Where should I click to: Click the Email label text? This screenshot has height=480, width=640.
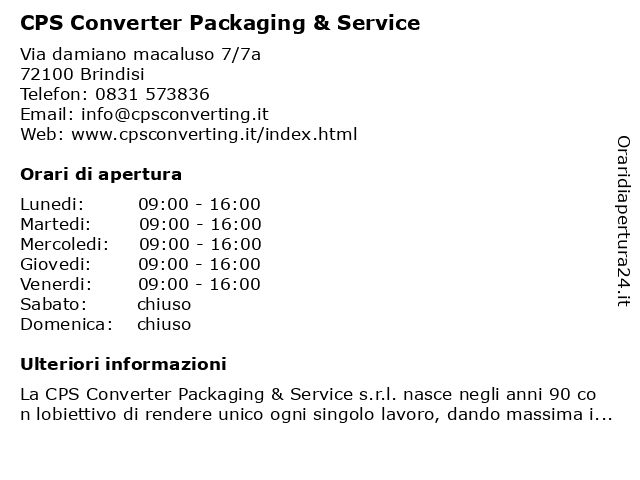coord(47,114)
